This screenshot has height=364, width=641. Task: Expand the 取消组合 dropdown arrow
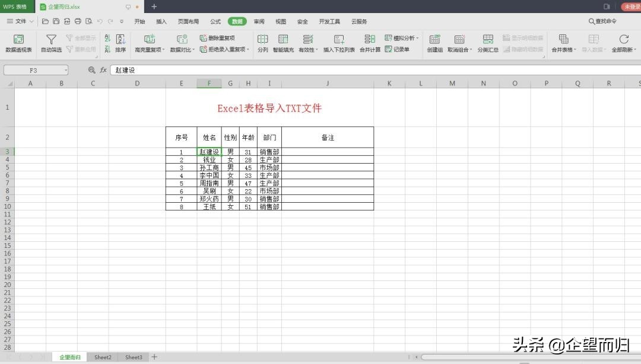(x=471, y=50)
